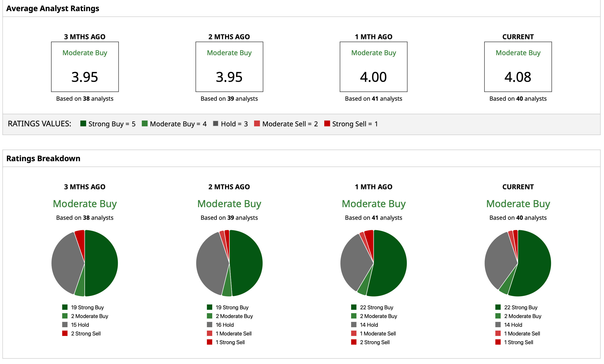Click the current 22 Strong Buy legend

pos(521,307)
